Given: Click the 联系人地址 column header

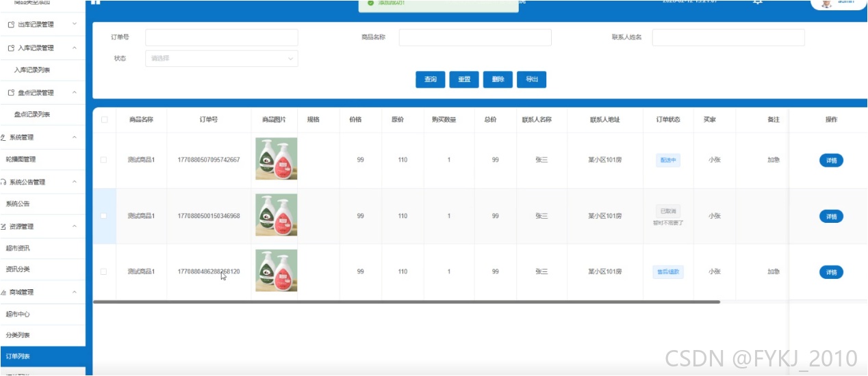Looking at the screenshot, I should coord(605,120).
